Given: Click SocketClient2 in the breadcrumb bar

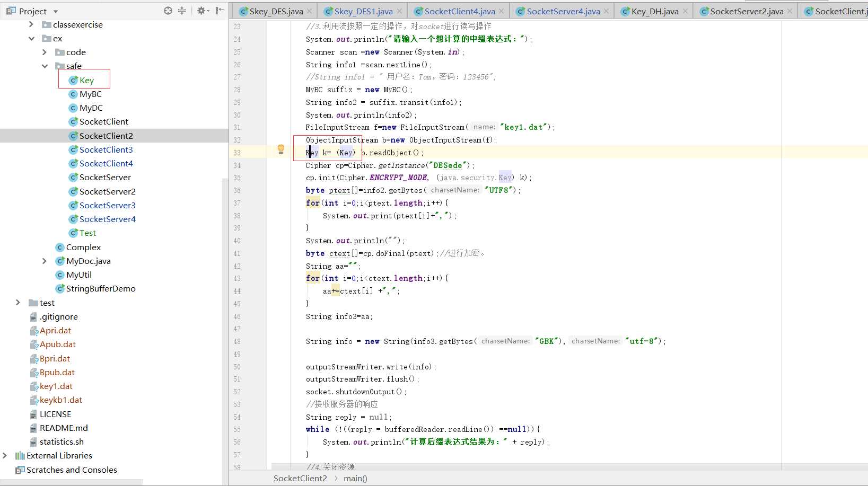Looking at the screenshot, I should (x=300, y=478).
